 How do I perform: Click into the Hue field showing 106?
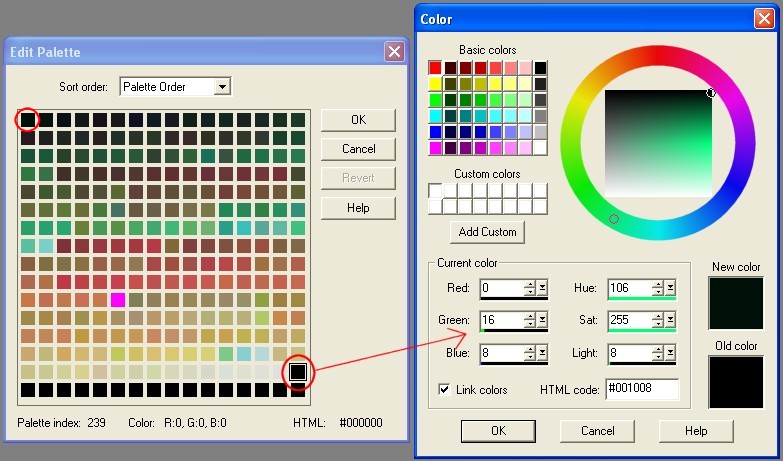pos(630,288)
